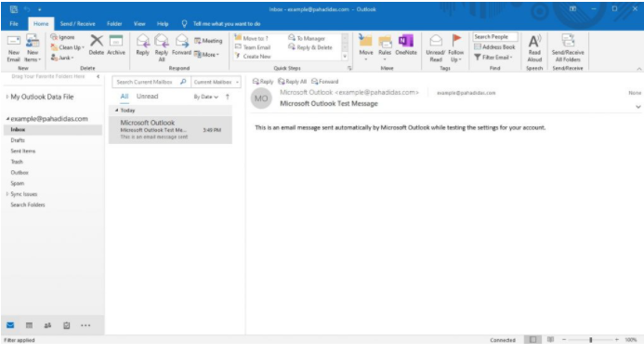Select the Move to: ? quick step

click(251, 38)
